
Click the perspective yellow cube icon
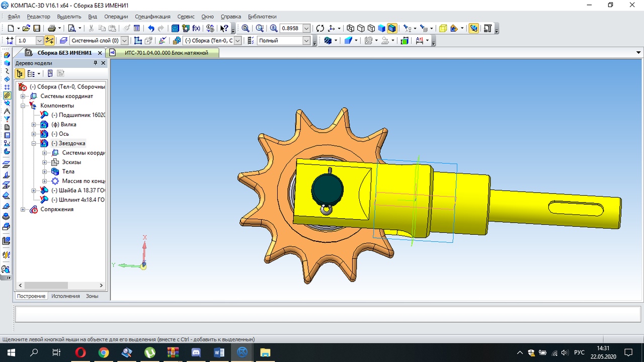tap(443, 29)
